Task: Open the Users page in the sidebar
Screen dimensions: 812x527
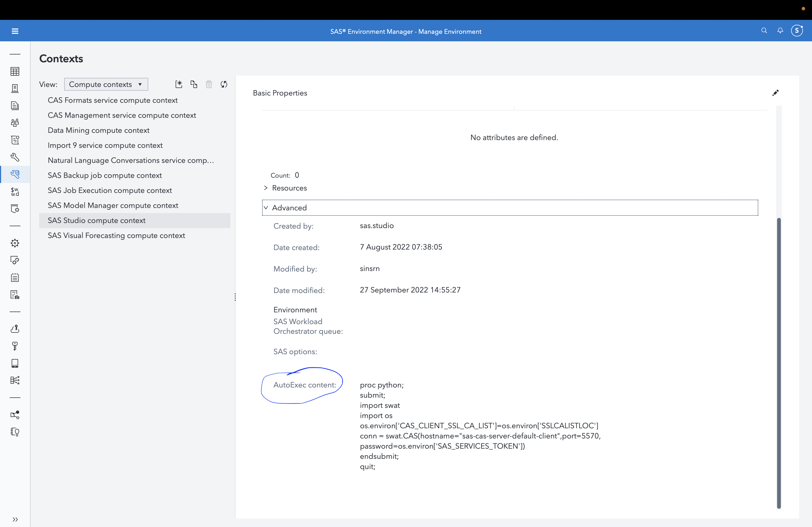Action: click(x=15, y=122)
